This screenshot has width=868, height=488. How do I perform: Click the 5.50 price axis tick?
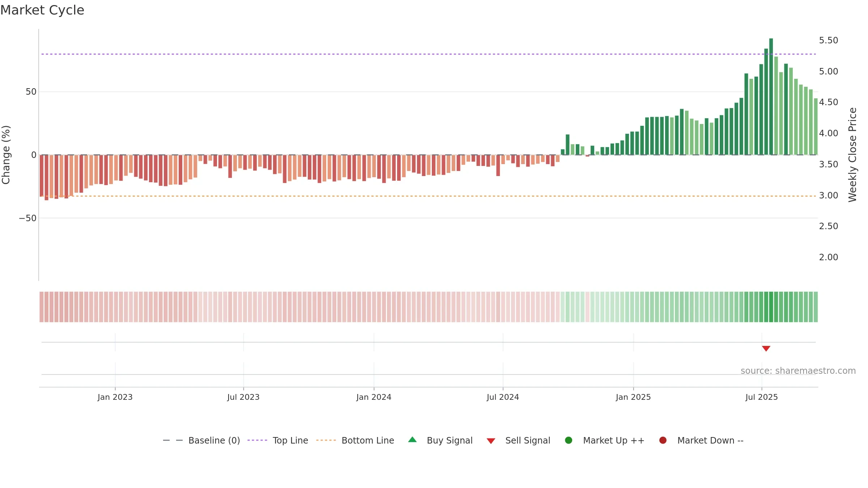829,40
